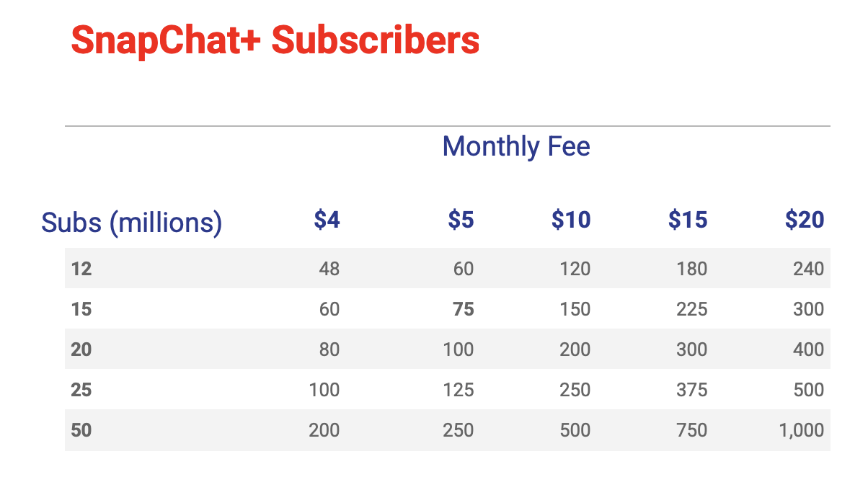868x477 pixels.
Task: Select the $5 column header
Action: click(461, 220)
